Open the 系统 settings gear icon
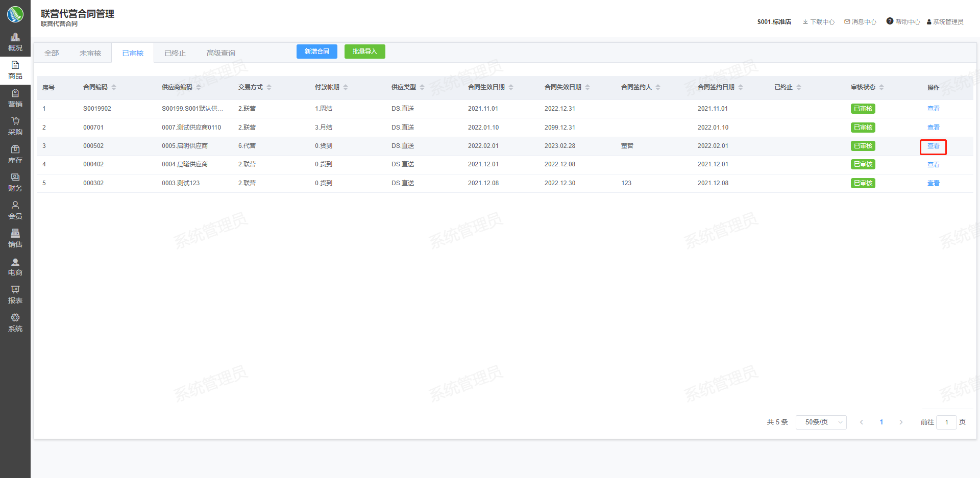 (15, 318)
